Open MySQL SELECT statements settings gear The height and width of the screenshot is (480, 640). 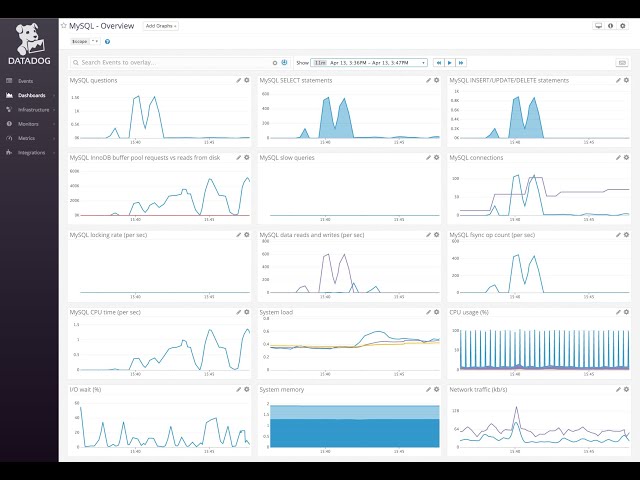coord(437,80)
